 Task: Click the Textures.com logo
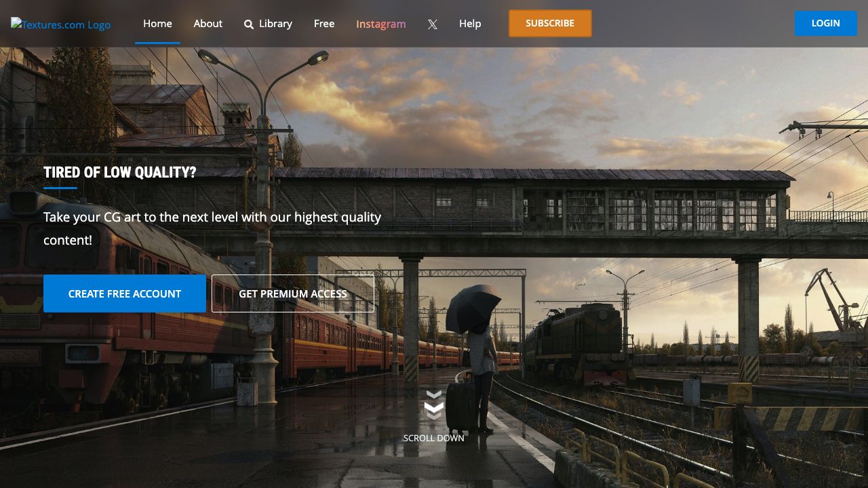tap(61, 24)
